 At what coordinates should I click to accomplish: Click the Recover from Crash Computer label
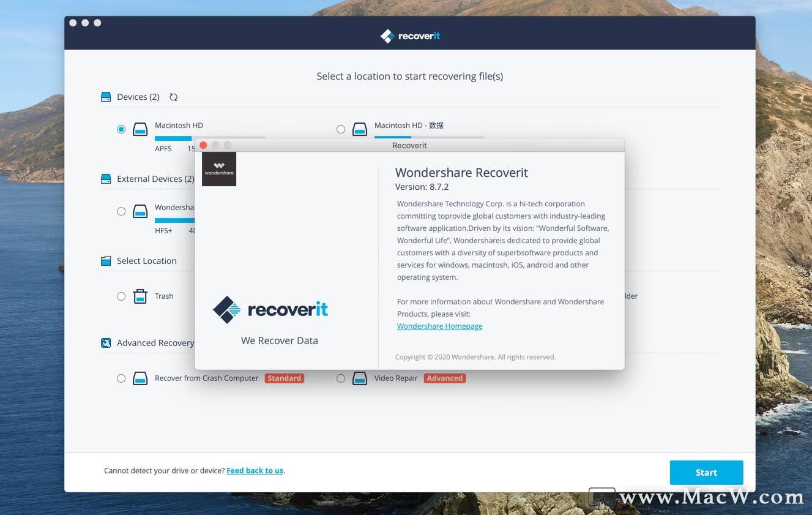tap(207, 378)
